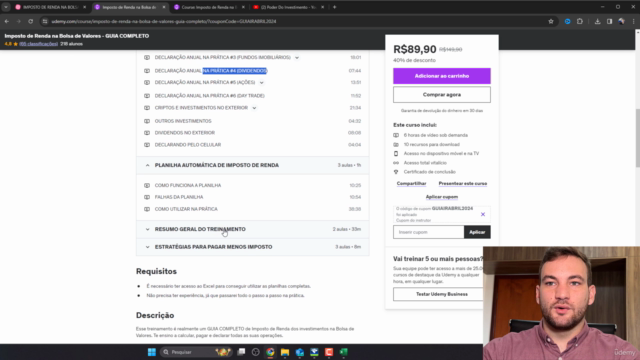Click the Inserir cupom input field
Screen dimensions: 640x360
pyautogui.click(x=429, y=232)
